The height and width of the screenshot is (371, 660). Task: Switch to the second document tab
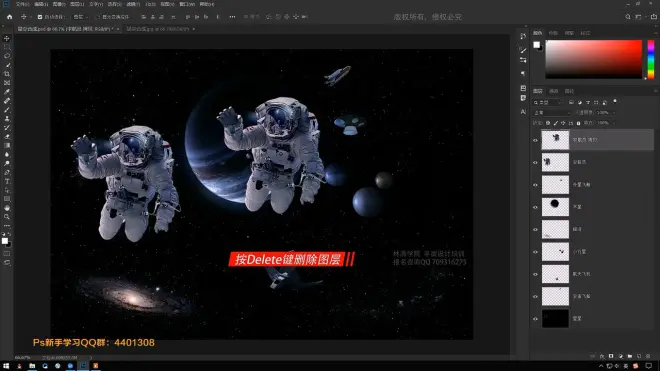tap(158, 29)
